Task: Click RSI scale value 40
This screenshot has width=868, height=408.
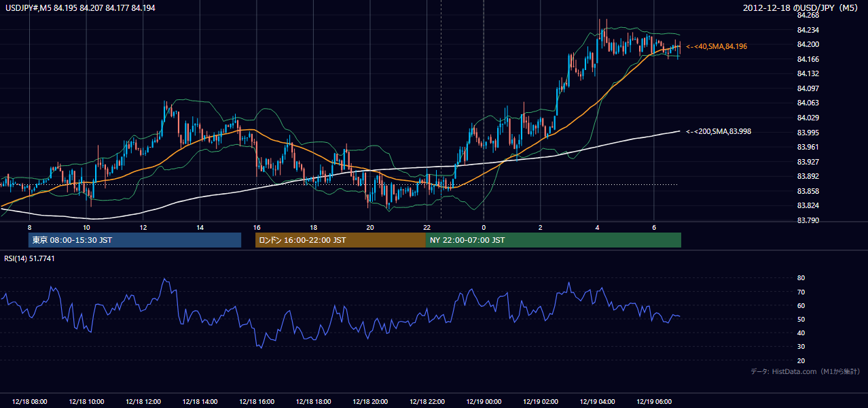Action: pos(801,333)
